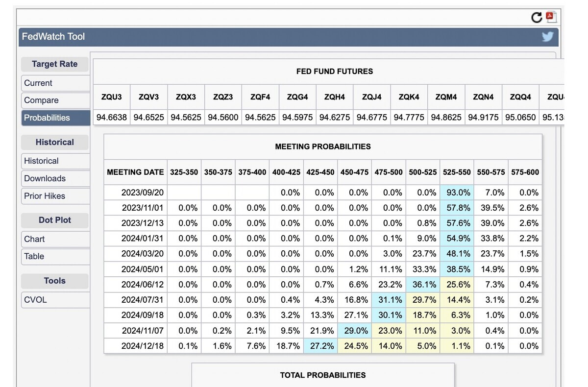This screenshot has height=387, width=588.
Task: Open the Prior Hikes page
Action: 56,196
